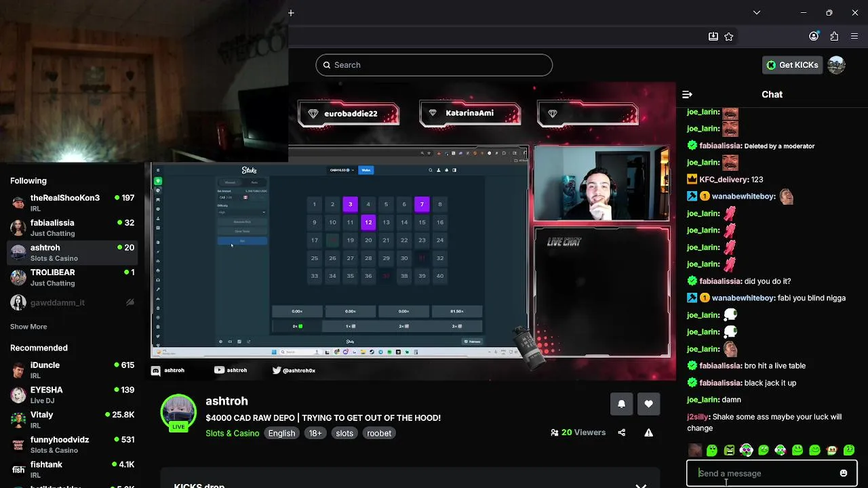
Task: Click the Get KICKs button
Action: pyautogui.click(x=792, y=65)
